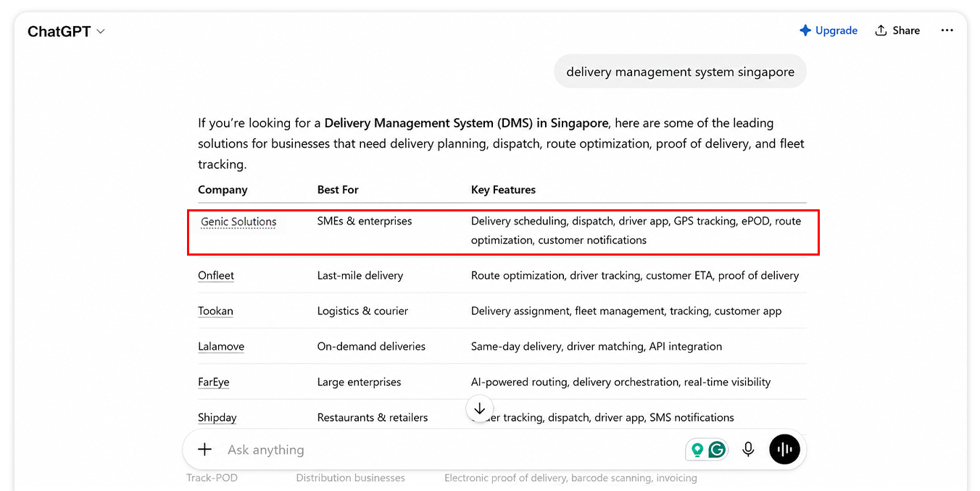Viewport: 980px width, 491px height.
Task: Click the 'SMEs & enterprises' cell
Action: tap(365, 221)
